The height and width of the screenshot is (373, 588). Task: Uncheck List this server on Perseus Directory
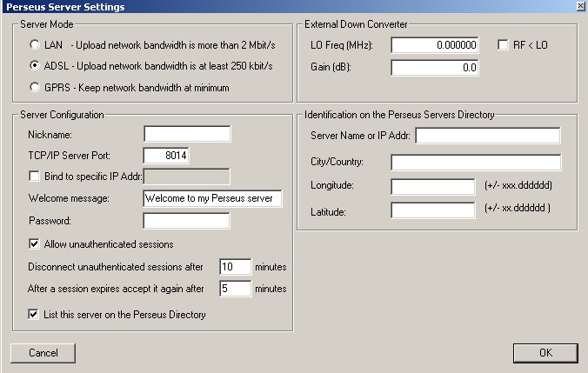click(x=33, y=314)
